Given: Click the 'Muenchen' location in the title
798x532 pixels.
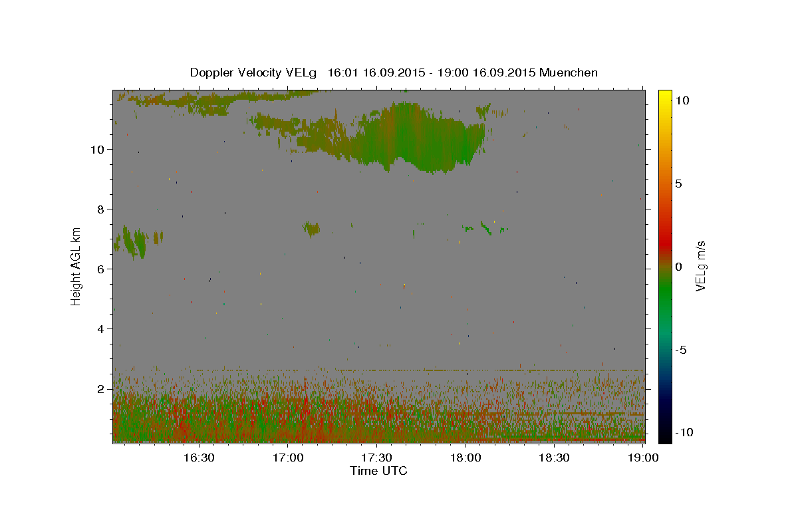Looking at the screenshot, I should coord(569,72).
